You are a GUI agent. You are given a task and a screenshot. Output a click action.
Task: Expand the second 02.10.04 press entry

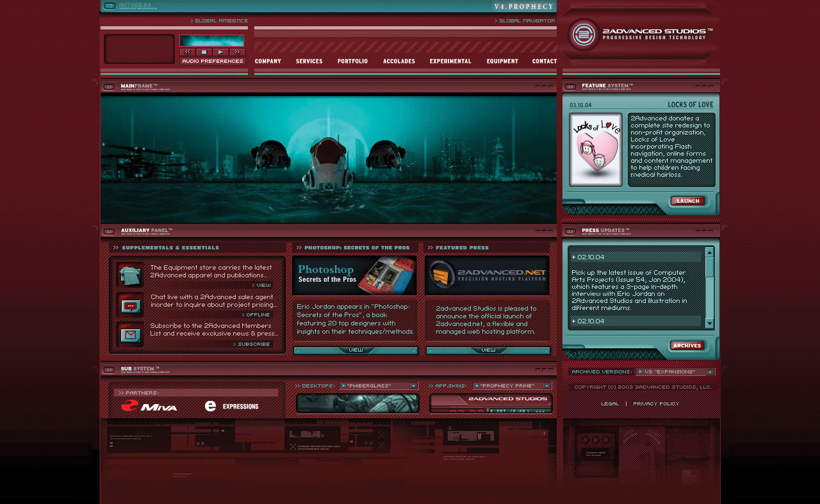tap(636, 321)
